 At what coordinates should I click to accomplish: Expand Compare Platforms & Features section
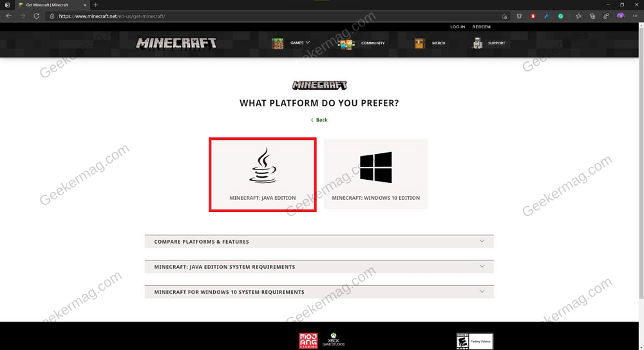[319, 242]
